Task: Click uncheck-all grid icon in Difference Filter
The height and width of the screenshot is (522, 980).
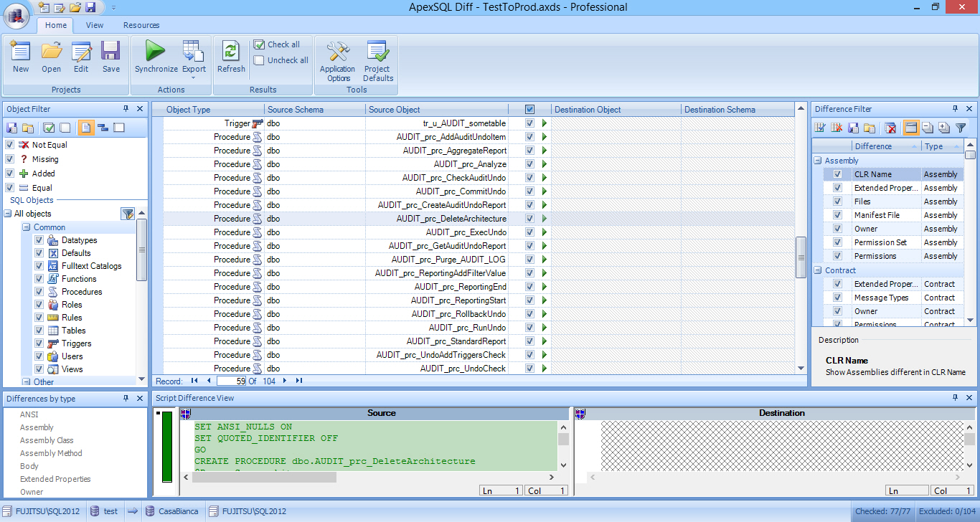Action: pos(837,128)
